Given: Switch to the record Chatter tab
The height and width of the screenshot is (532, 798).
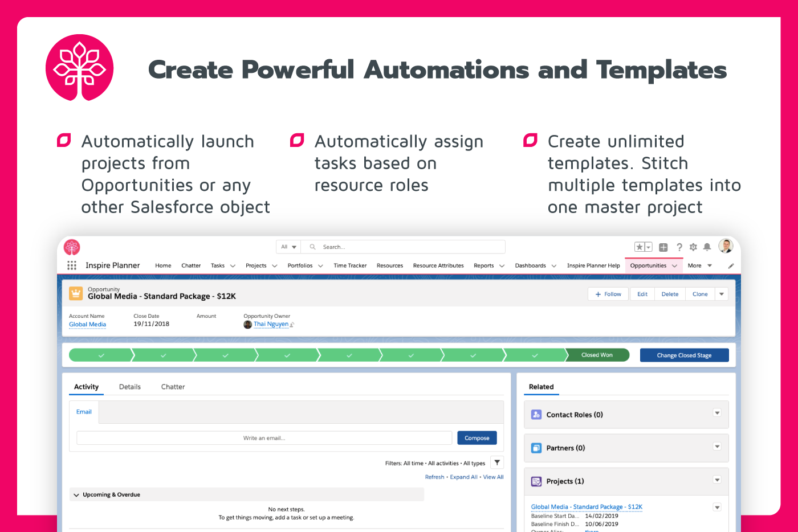Looking at the screenshot, I should pyautogui.click(x=173, y=387).
